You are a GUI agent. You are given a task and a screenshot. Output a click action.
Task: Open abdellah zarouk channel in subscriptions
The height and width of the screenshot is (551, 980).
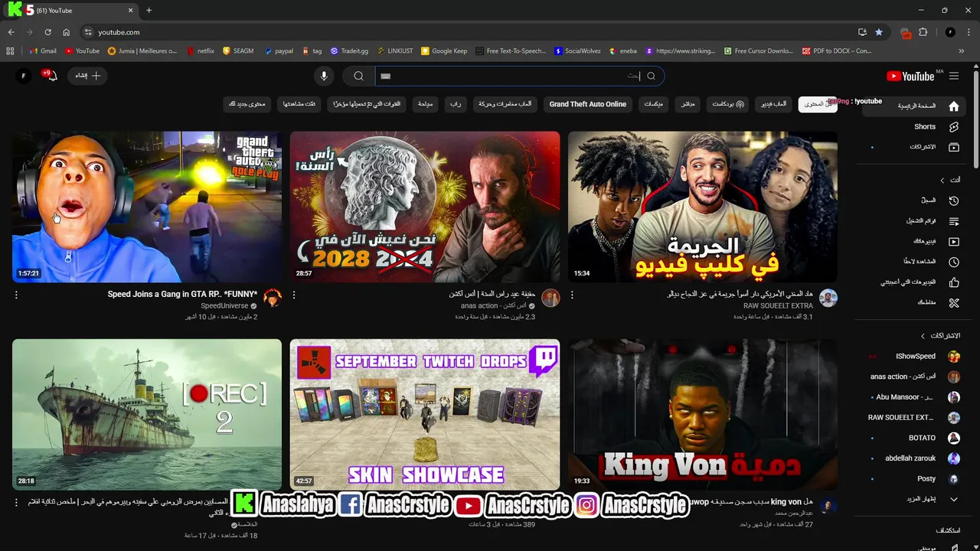point(913,458)
